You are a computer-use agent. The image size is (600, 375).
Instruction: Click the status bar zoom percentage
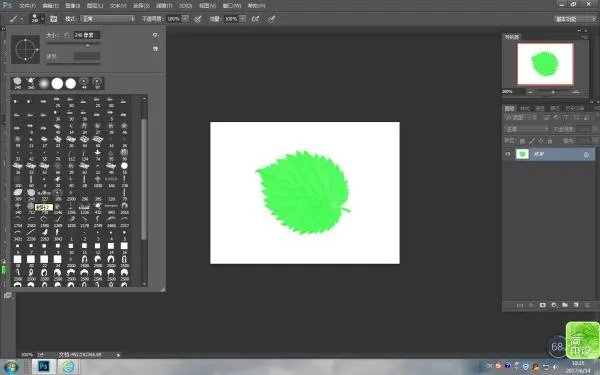(26, 355)
